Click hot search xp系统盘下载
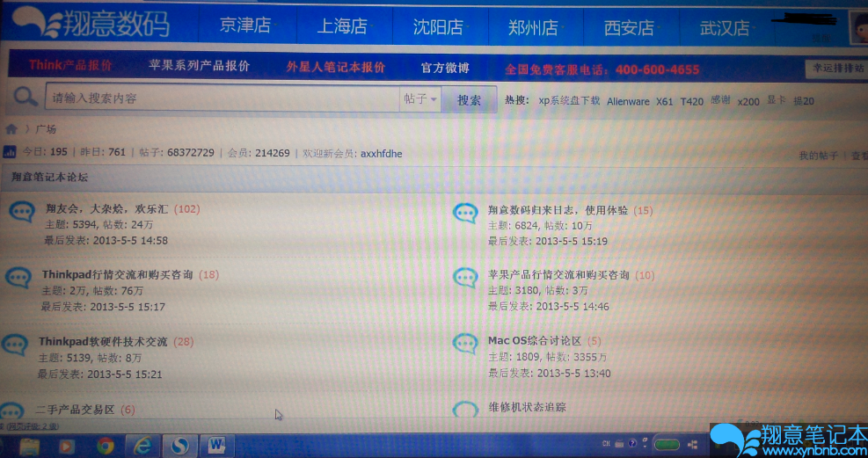 coord(569,101)
